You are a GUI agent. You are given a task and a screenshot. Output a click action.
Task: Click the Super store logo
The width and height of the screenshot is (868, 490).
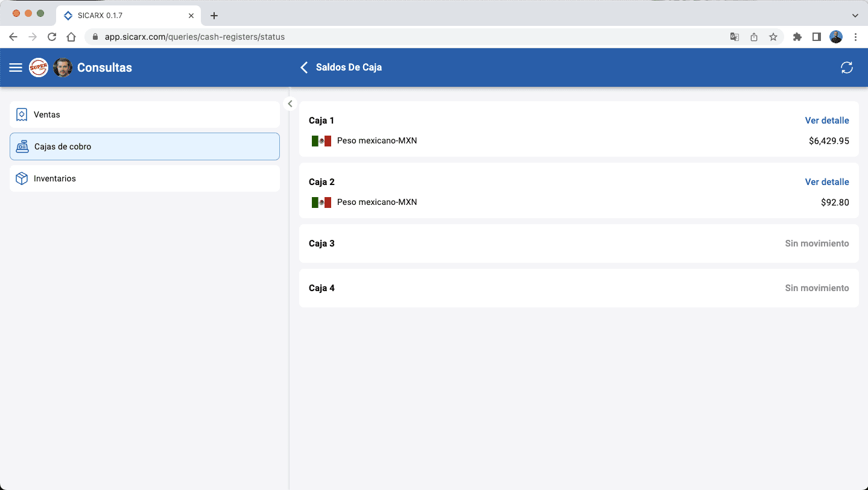click(x=39, y=68)
